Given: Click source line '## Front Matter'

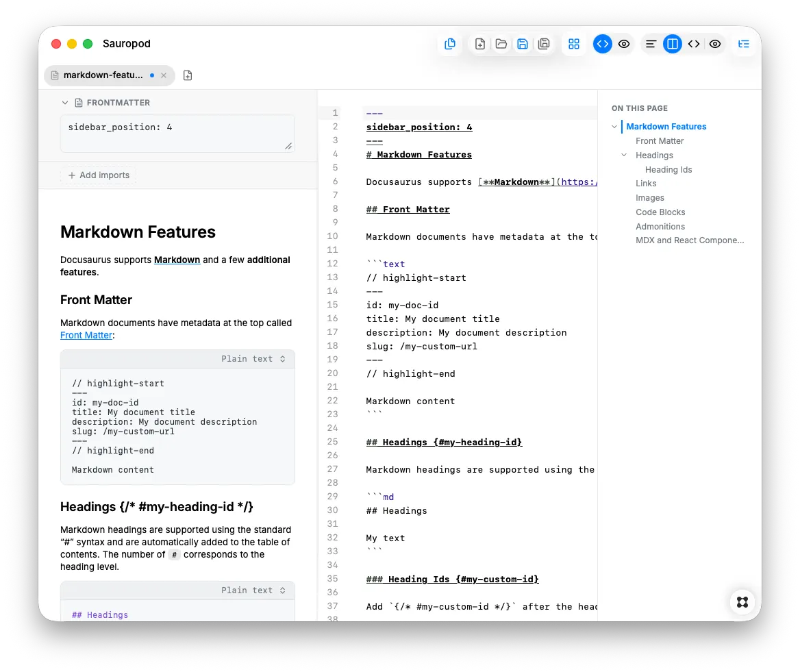Looking at the screenshot, I should click(x=408, y=209).
